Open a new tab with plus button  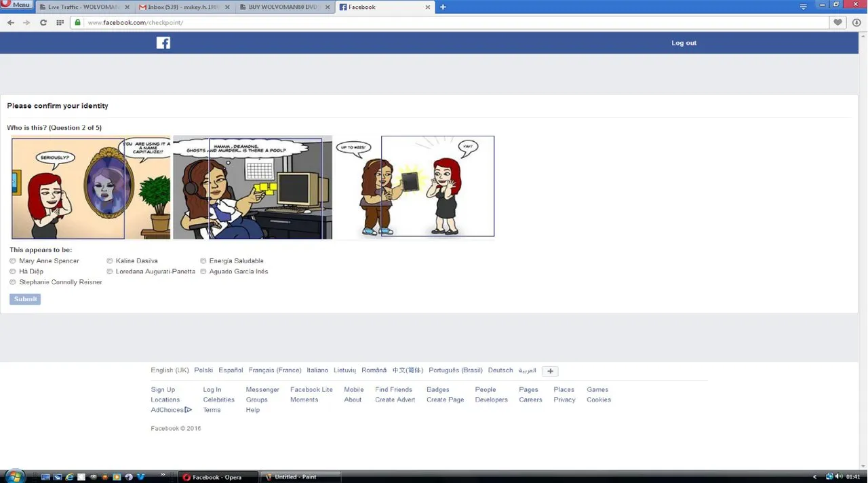[443, 7]
